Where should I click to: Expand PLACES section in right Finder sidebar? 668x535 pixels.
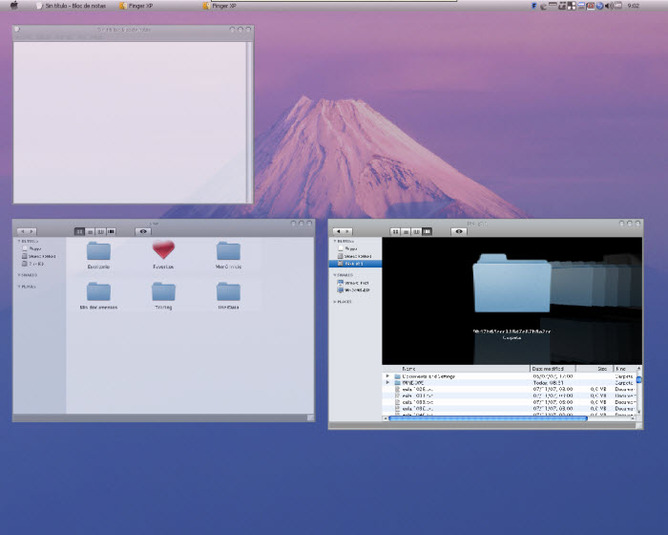(334, 300)
